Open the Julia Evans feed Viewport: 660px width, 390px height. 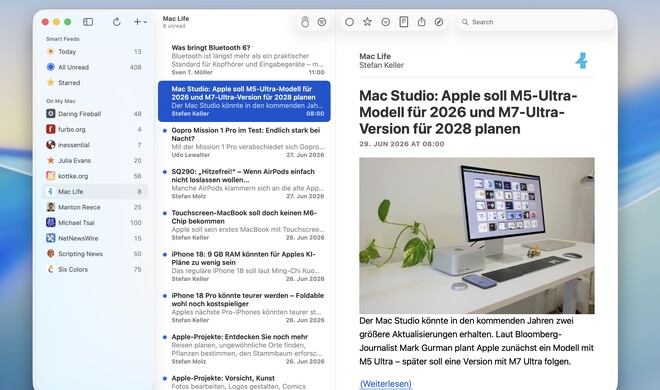pyautogui.click(x=95, y=161)
